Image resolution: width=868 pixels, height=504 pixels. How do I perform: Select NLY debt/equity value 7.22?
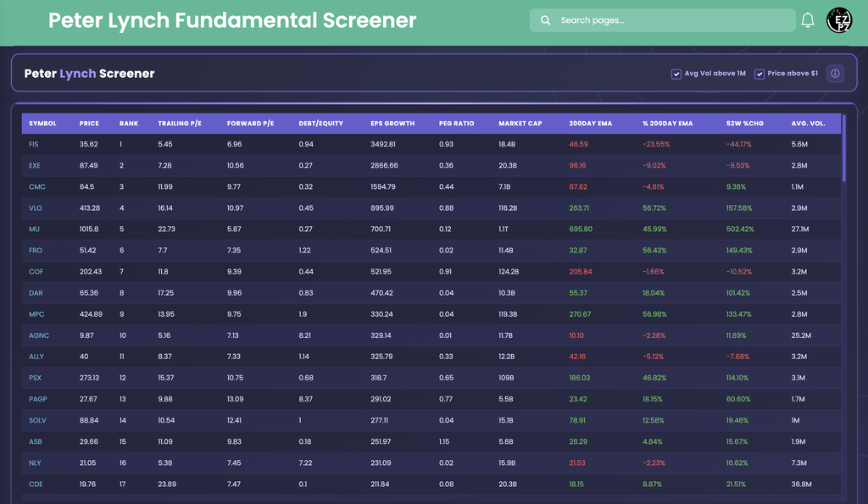(305, 463)
